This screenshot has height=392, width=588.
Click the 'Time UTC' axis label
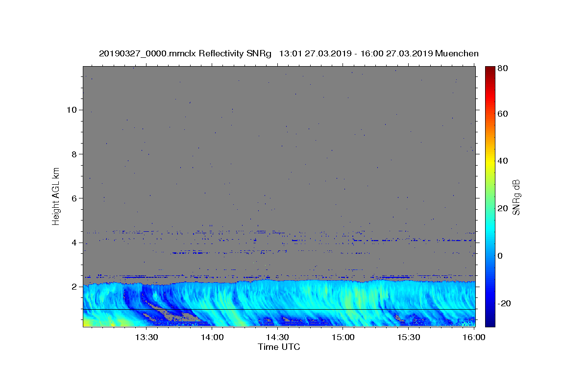[x=279, y=347]
